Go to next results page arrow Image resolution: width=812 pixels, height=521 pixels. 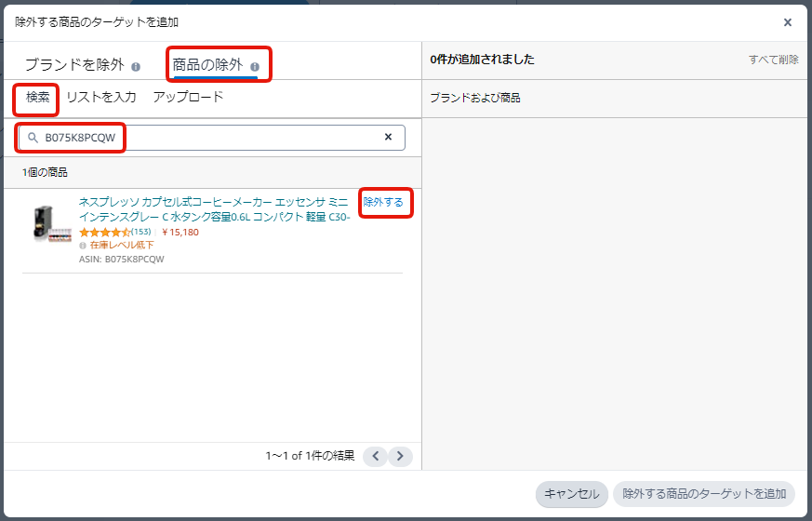[x=400, y=456]
